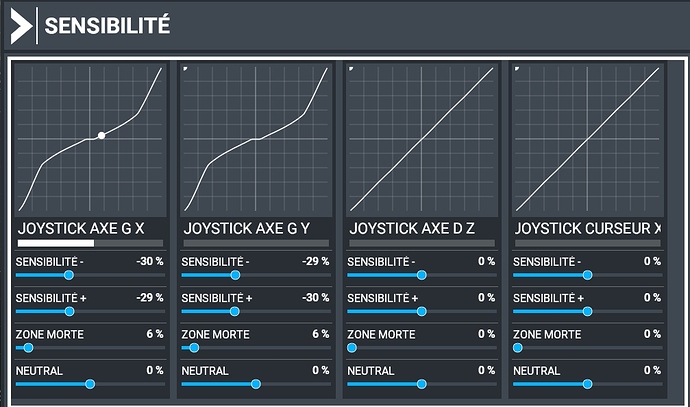Click the arrow icon beside the SENSIBILITÉ title
The height and width of the screenshot is (407, 690).
click(x=20, y=27)
